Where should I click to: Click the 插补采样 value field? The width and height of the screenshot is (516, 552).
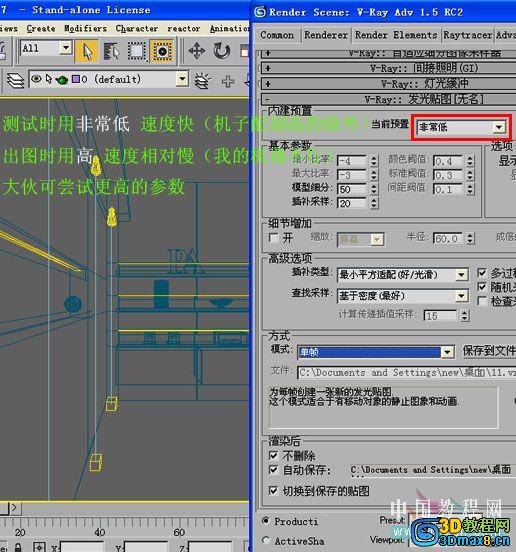coord(353,203)
